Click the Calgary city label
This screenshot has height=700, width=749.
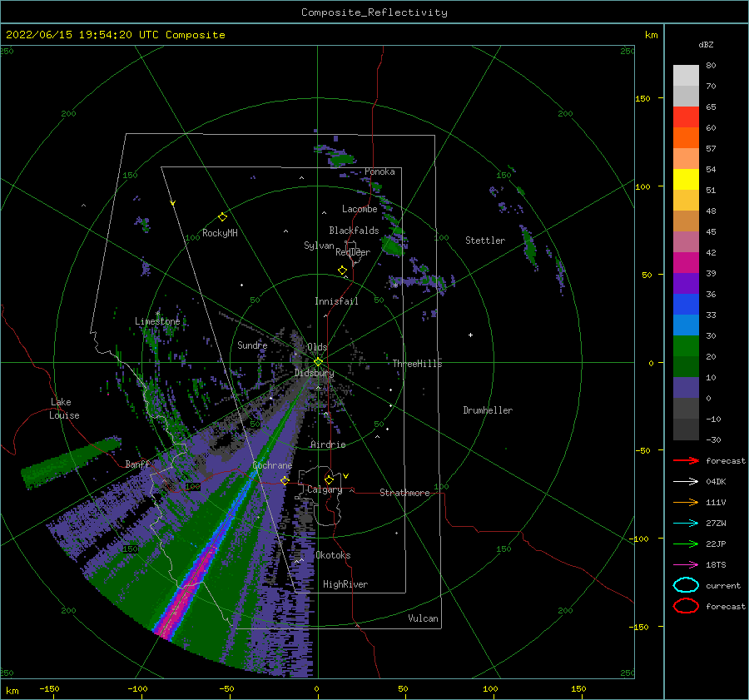[x=325, y=489]
